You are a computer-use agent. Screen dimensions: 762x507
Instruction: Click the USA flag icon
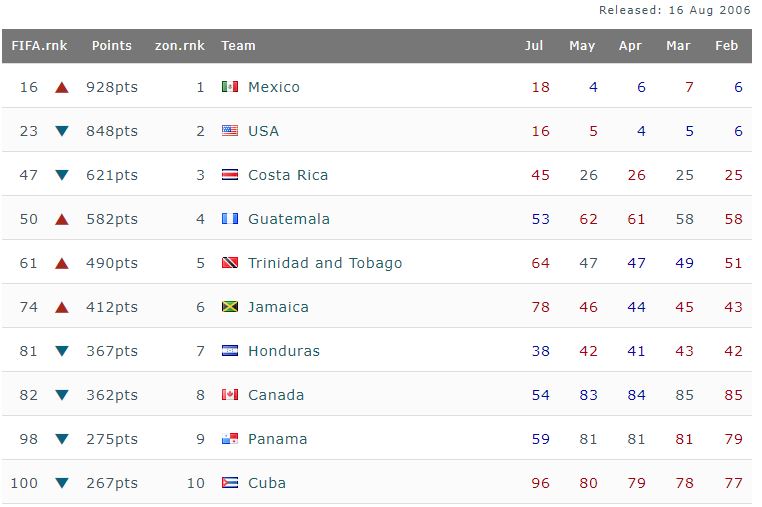pos(230,131)
